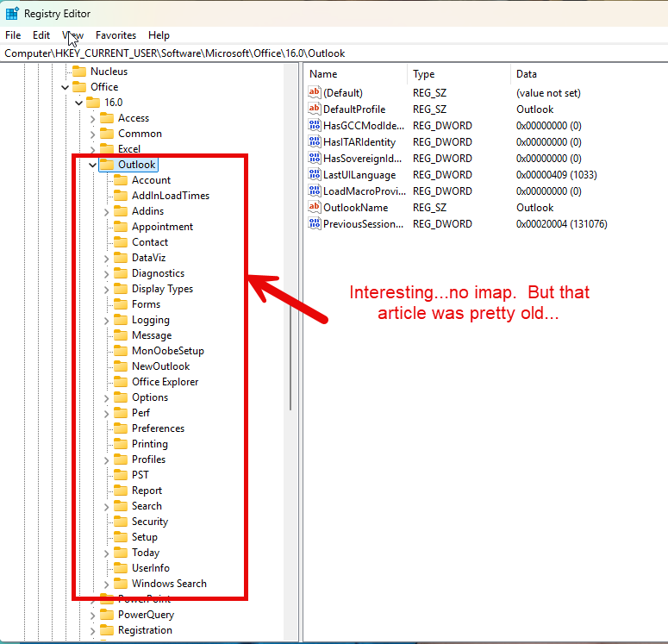Select the PST folder icon
668x644 pixels.
pyautogui.click(x=121, y=475)
